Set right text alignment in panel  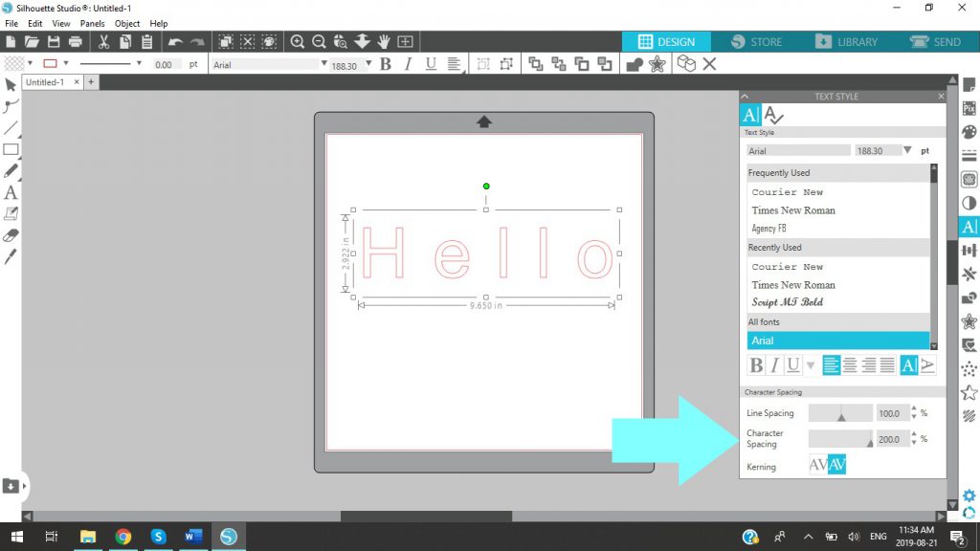(x=868, y=364)
